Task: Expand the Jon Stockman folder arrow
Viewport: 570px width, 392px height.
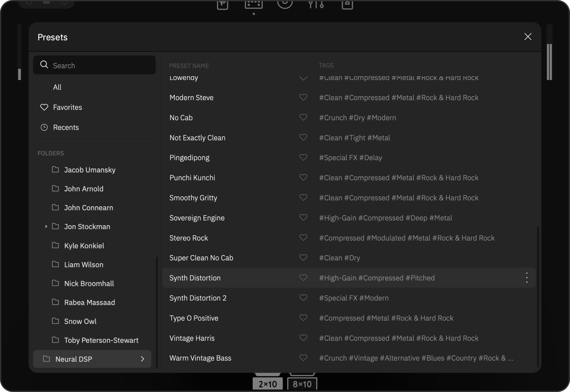Action: click(x=46, y=227)
